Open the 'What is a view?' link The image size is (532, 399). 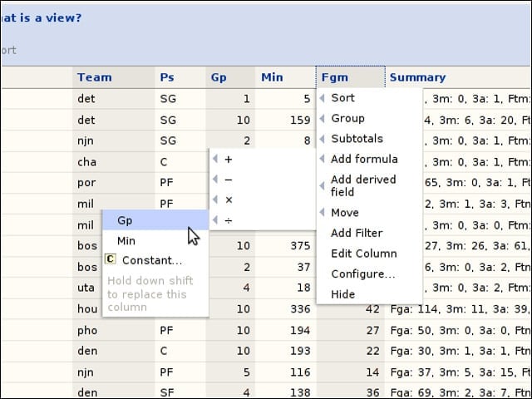pyautogui.click(x=41, y=17)
